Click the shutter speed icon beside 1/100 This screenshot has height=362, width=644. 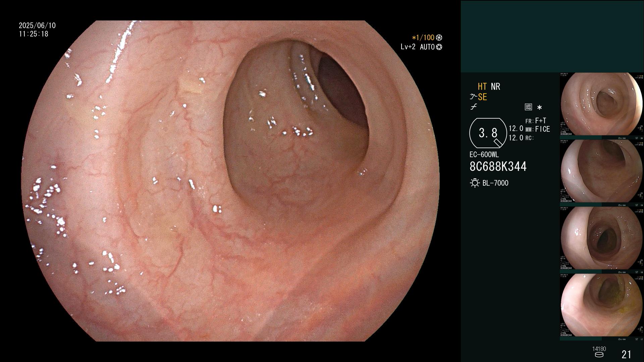point(439,38)
